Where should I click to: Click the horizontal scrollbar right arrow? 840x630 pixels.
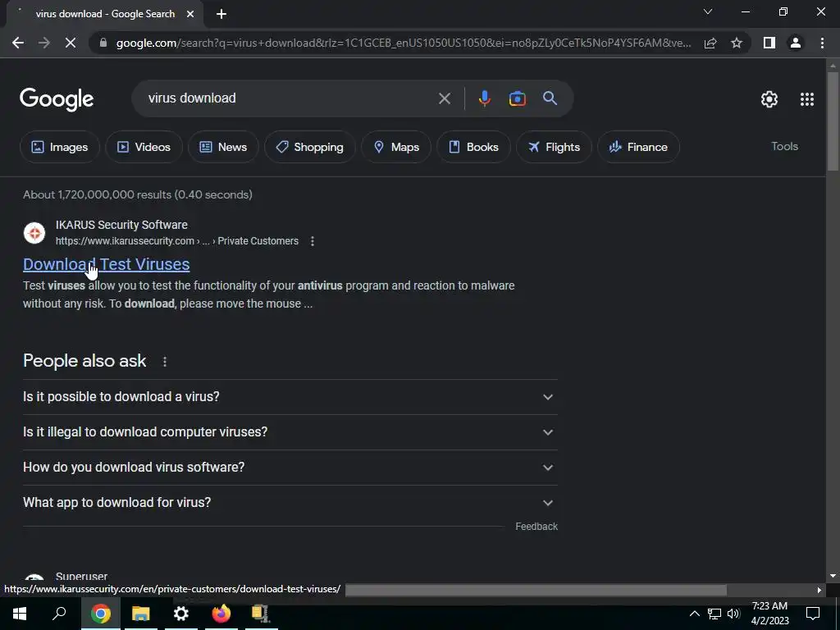[x=819, y=590]
